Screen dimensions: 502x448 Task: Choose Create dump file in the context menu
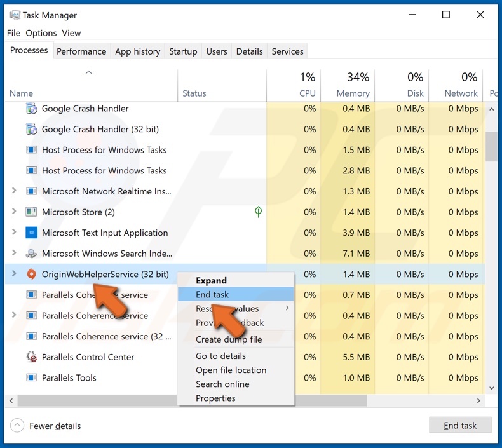tap(236, 339)
